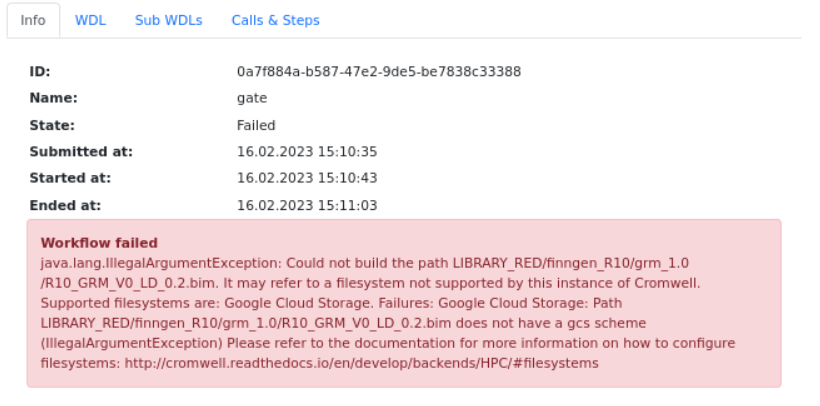Go to Calls & Steps tab

[x=275, y=20]
